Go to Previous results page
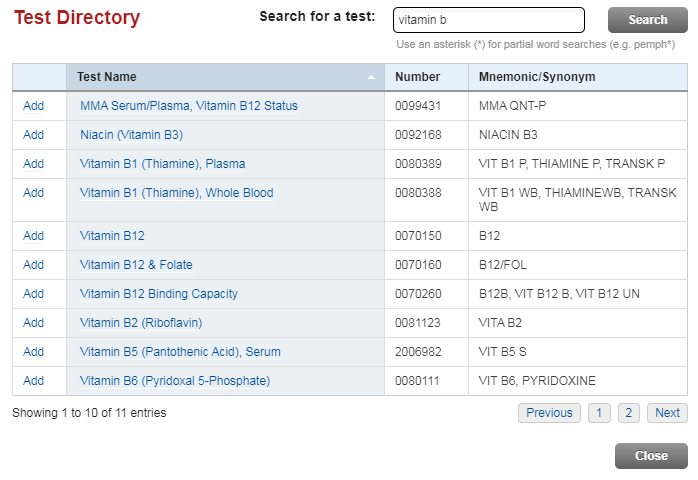This screenshot has width=698, height=480. 549,413
